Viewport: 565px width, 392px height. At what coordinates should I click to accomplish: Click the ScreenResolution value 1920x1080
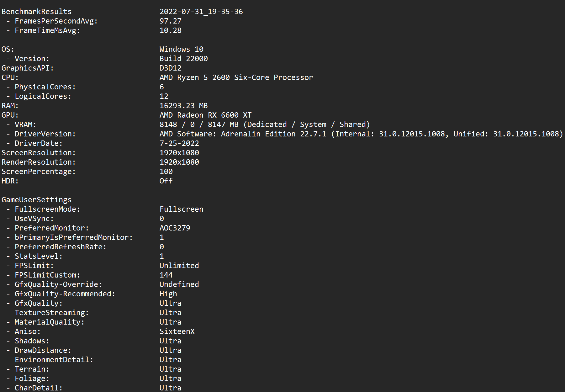point(179,153)
